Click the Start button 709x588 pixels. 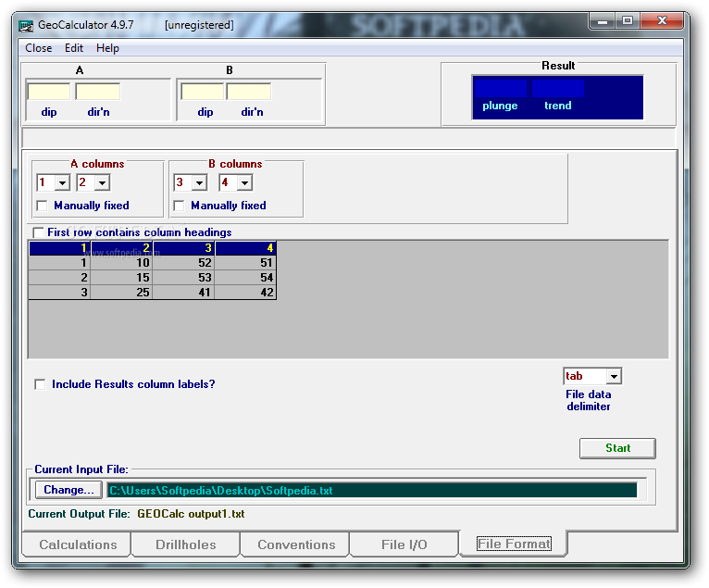[x=617, y=448]
